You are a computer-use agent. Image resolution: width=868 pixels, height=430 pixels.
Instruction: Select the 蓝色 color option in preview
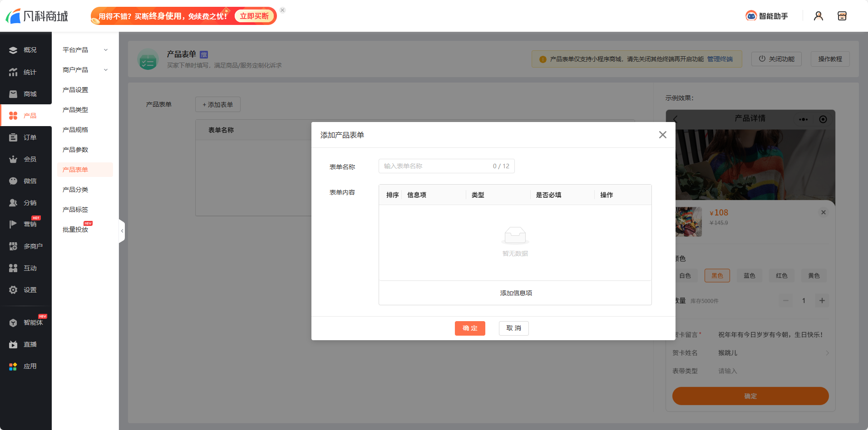[x=749, y=275]
